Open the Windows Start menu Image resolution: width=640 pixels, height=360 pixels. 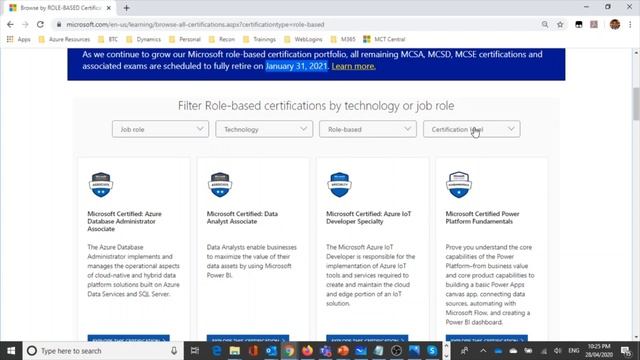tap(11, 351)
